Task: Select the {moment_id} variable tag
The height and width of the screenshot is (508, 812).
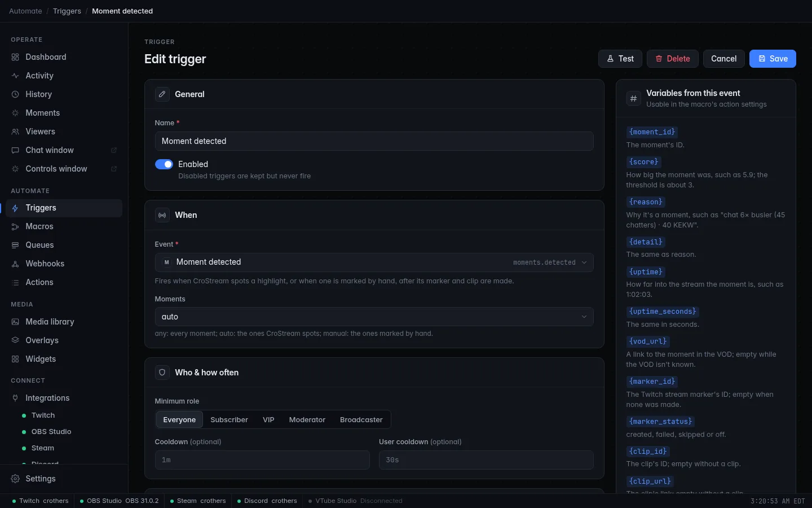Action: (x=652, y=132)
